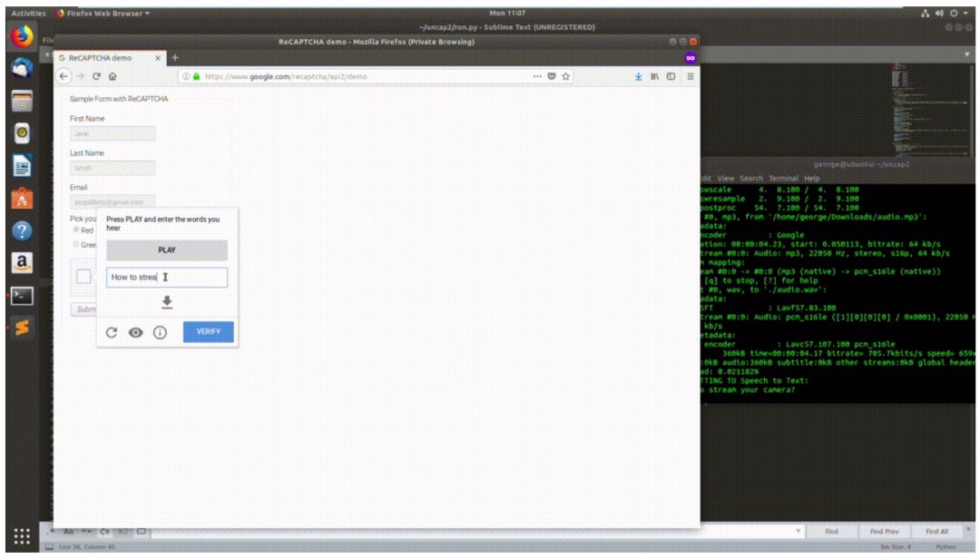
Task: Tick the reCAPTCHA "I'm not a robot" checkbox
Action: (83, 276)
